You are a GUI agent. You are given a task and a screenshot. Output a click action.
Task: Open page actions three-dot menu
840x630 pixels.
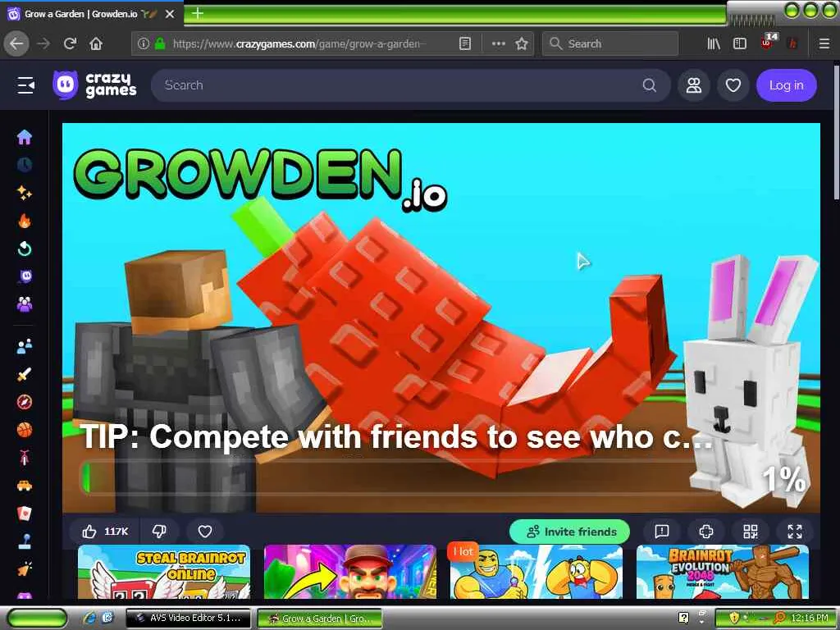(x=498, y=43)
